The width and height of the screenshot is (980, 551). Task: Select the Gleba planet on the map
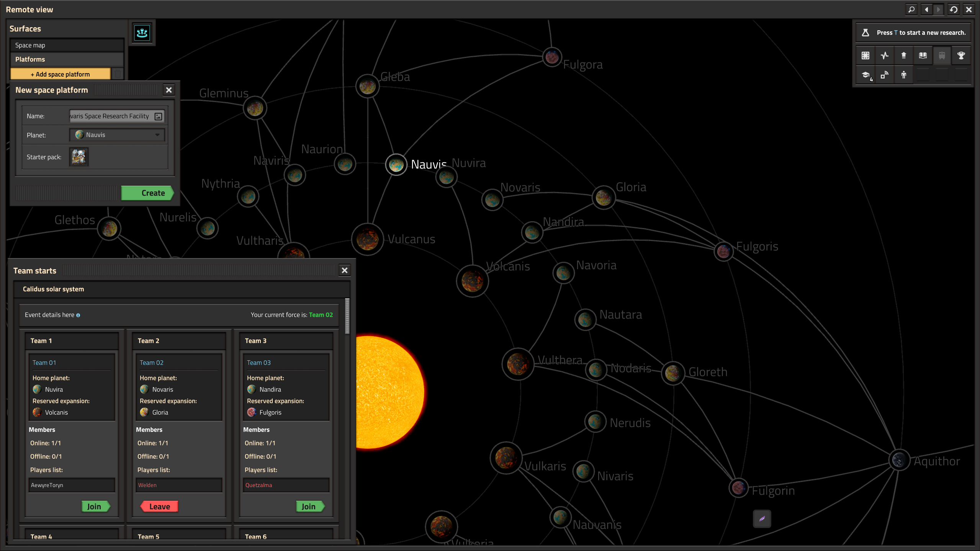(x=367, y=87)
